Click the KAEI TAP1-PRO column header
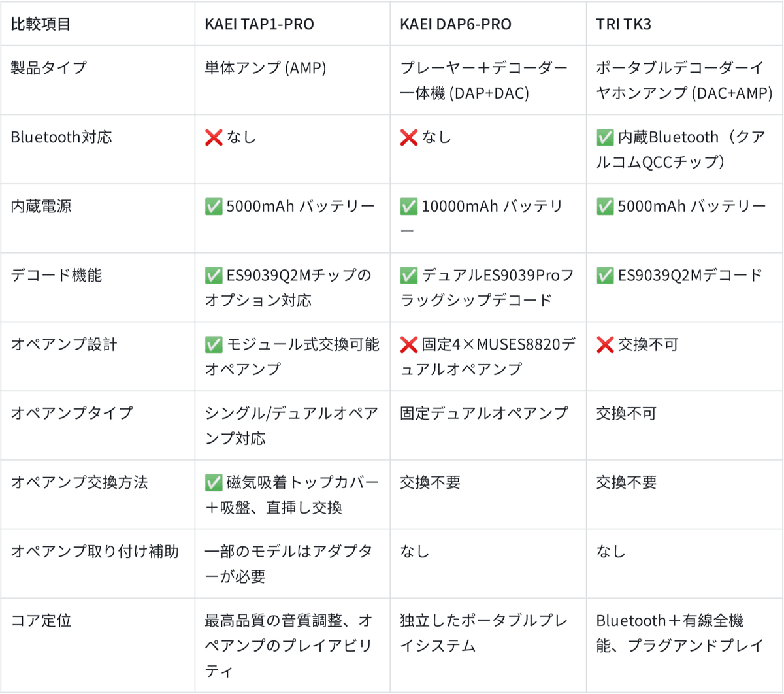The height and width of the screenshot is (694, 784). click(x=259, y=25)
